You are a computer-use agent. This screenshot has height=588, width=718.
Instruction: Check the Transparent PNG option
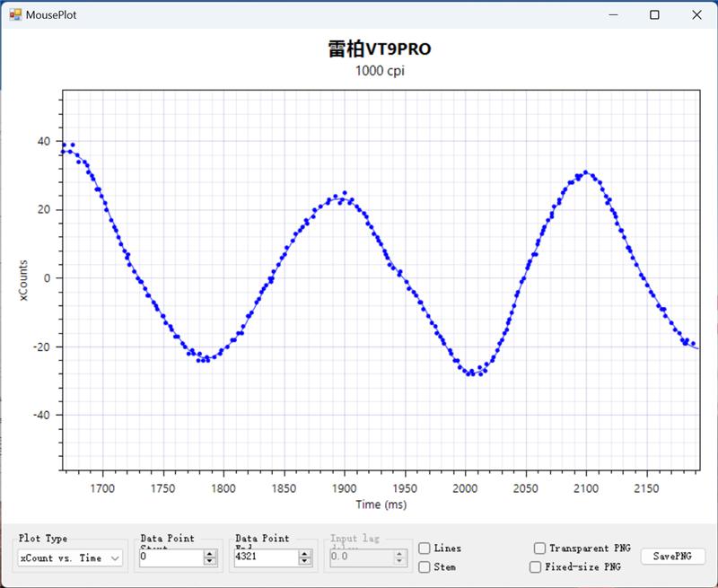click(539, 549)
